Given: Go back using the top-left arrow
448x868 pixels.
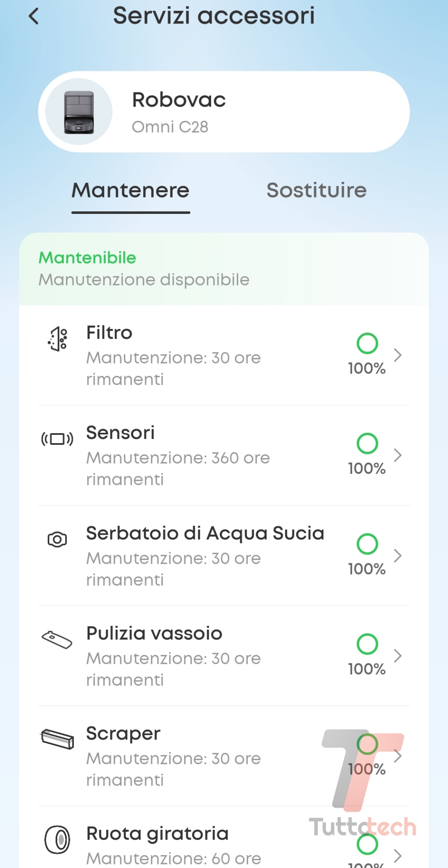Looking at the screenshot, I should [34, 16].
